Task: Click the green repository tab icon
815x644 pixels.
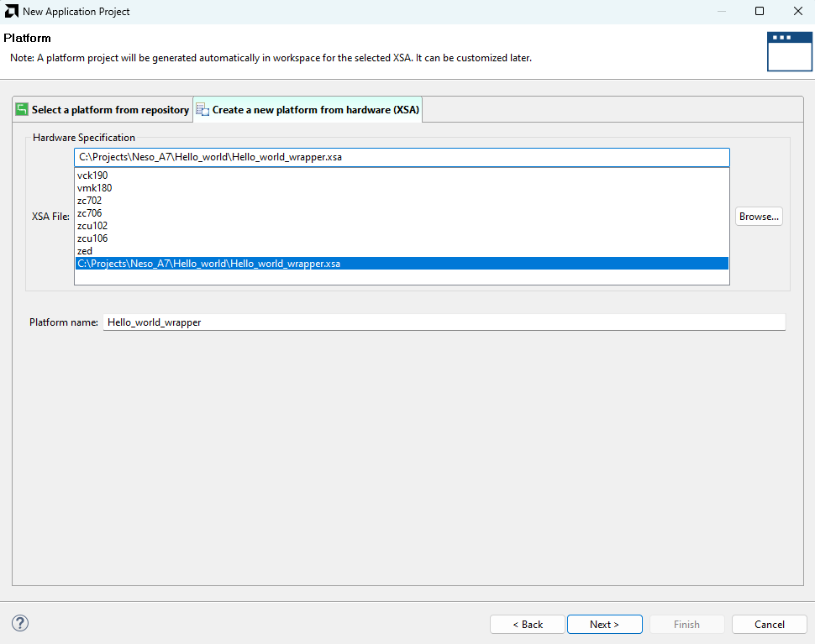Action: tap(23, 110)
